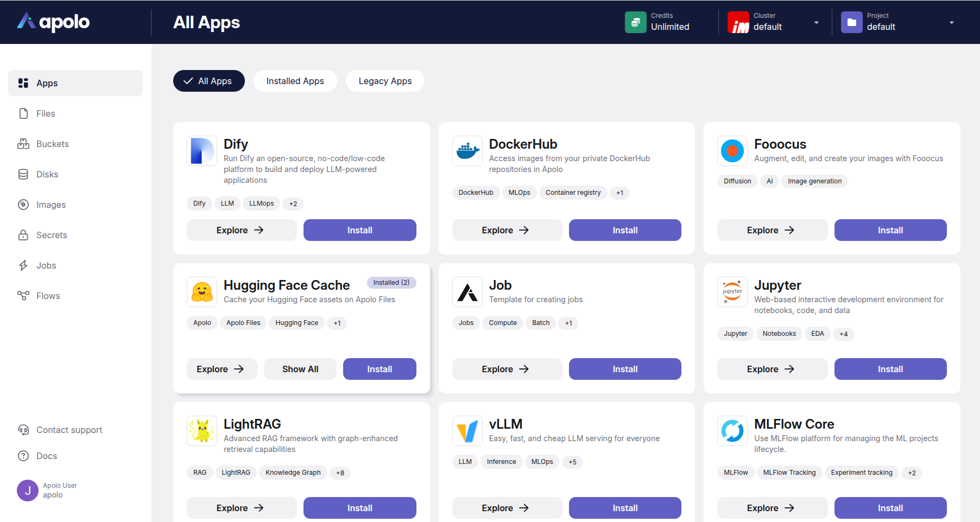
Task: Click the Experiment tracking tag
Action: pyautogui.click(x=862, y=473)
